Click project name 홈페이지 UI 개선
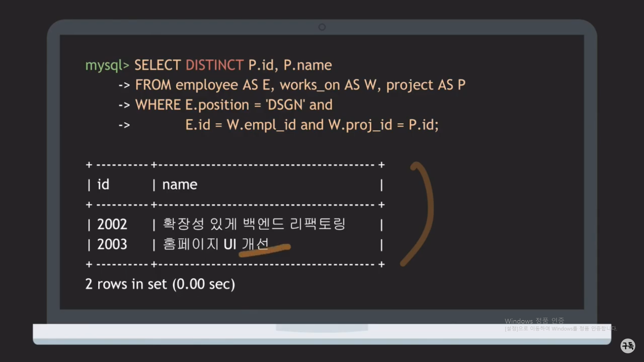The image size is (644, 362). 216,244
